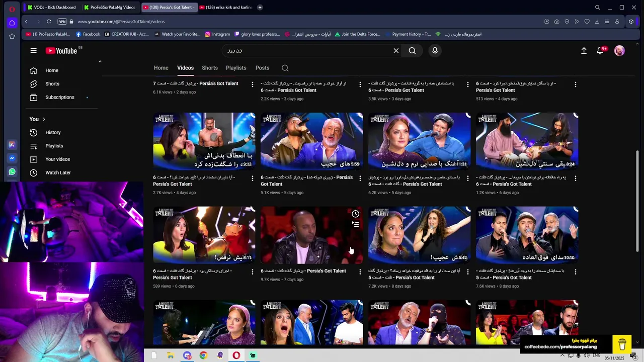Image resolution: width=644 pixels, height=362 pixels.
Task: Open Opera sidebar WhatsApp icon
Action: 12,172
